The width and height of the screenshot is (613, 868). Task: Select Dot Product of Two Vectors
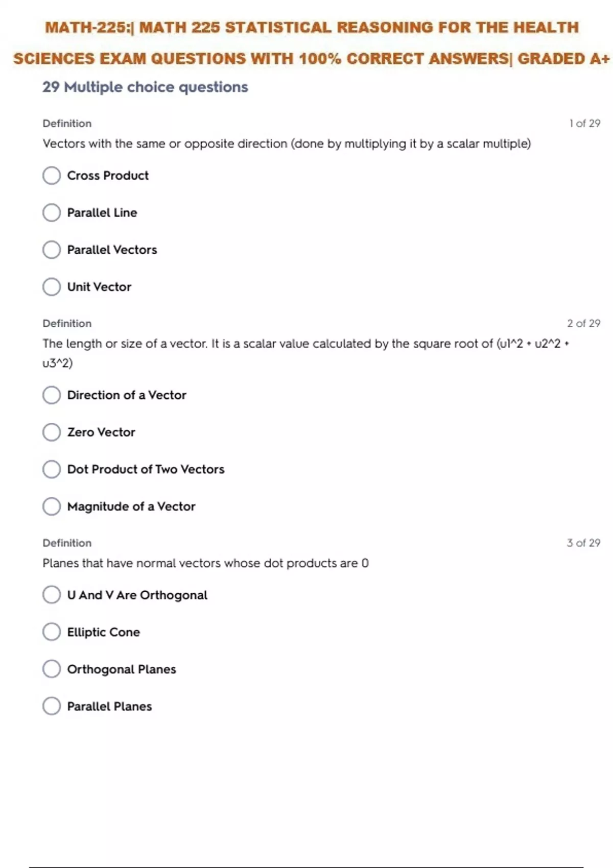coord(52,469)
